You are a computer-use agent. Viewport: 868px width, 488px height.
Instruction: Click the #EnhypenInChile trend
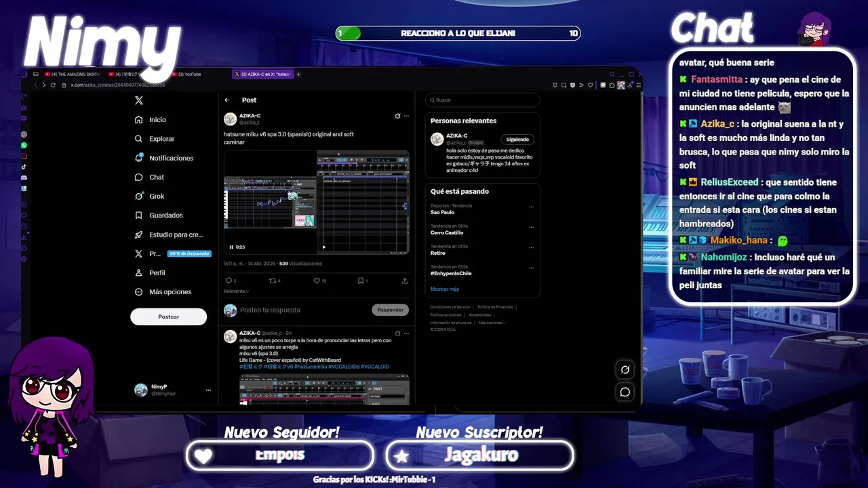coord(451,273)
